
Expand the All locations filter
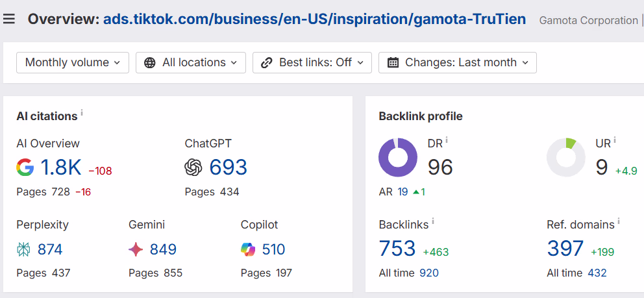coord(191,62)
